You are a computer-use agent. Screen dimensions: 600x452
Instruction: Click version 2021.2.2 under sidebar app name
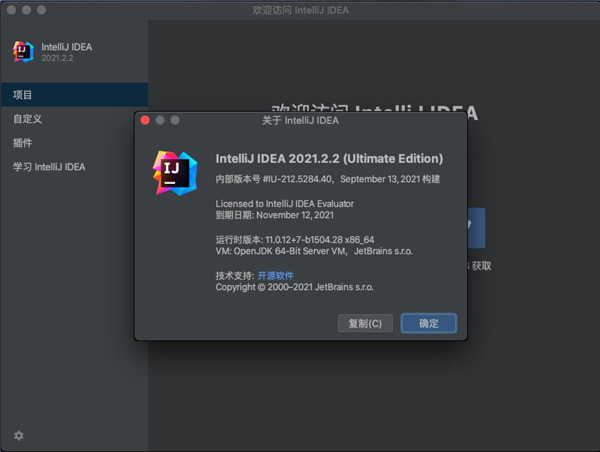click(x=57, y=58)
